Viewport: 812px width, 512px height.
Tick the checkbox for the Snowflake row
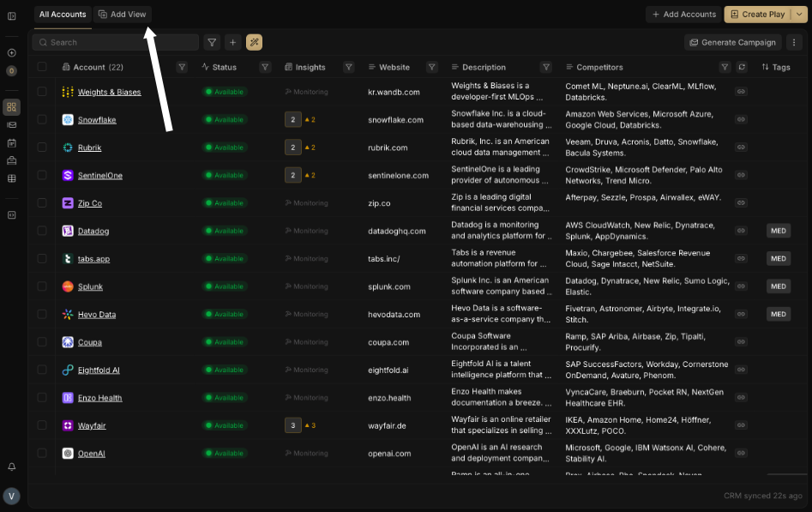42,120
